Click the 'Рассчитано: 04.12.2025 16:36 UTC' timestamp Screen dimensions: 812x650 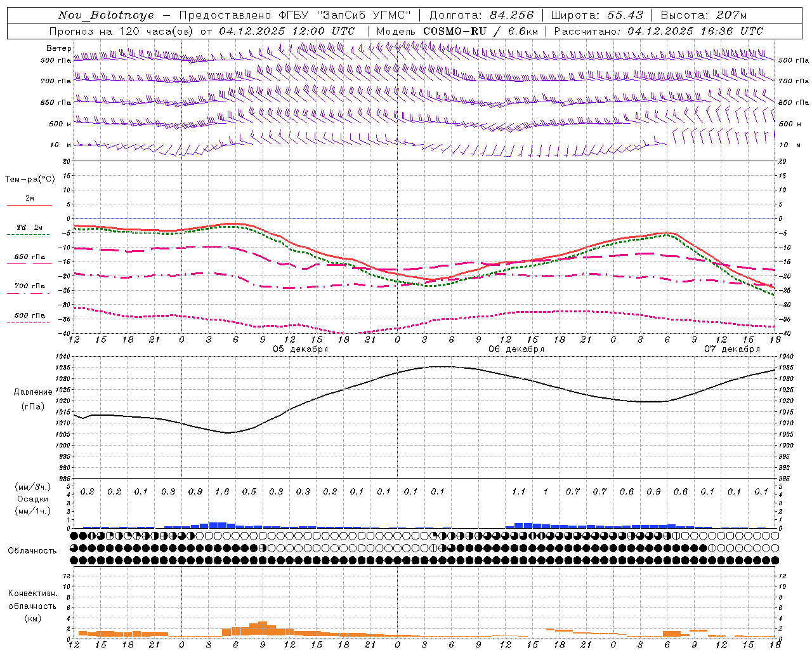tap(658, 31)
